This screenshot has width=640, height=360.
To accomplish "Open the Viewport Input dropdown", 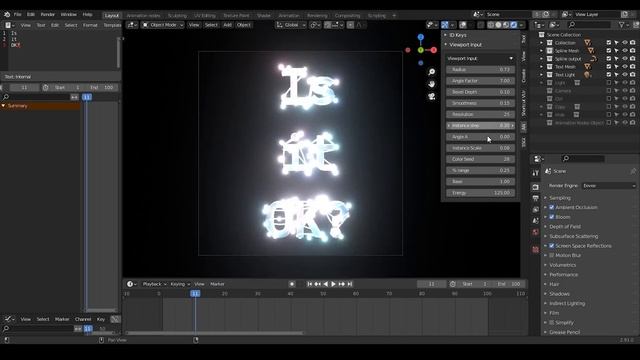I will pyautogui.click(x=480, y=58).
